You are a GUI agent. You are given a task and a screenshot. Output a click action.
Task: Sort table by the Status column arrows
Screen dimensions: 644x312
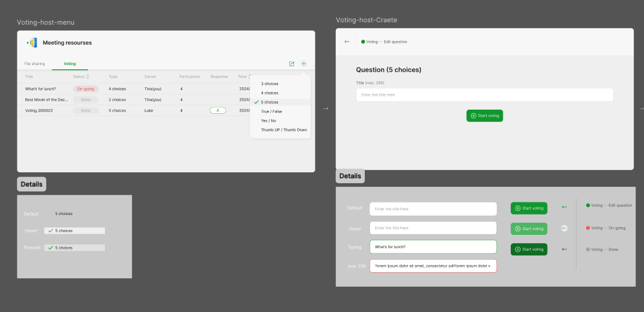tap(88, 76)
